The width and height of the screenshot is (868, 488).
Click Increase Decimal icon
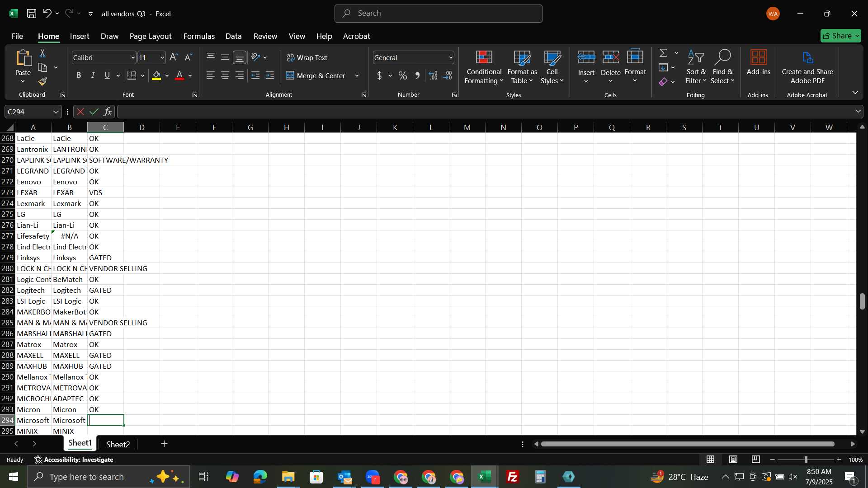[433, 76]
